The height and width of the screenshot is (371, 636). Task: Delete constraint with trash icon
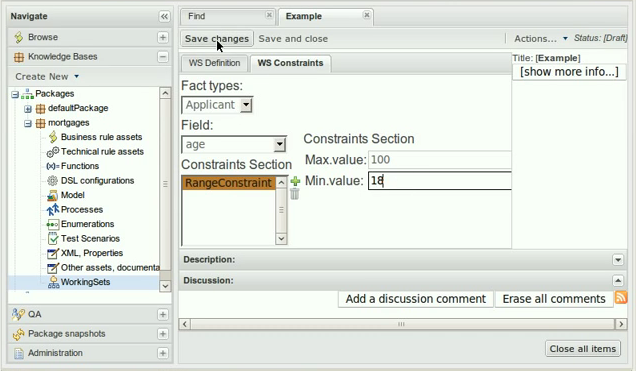295,194
